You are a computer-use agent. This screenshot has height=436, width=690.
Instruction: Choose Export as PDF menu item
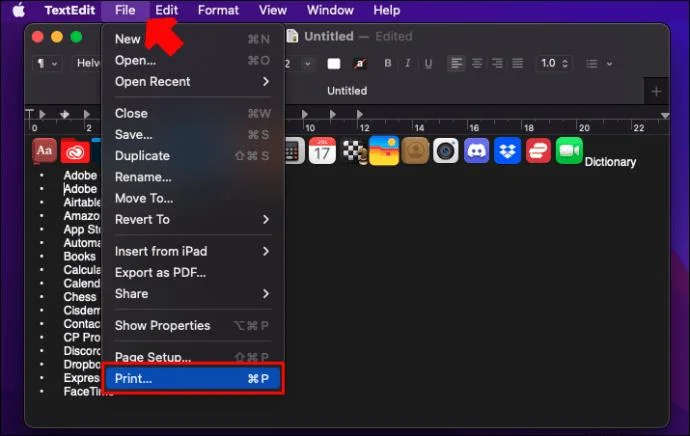193,272
